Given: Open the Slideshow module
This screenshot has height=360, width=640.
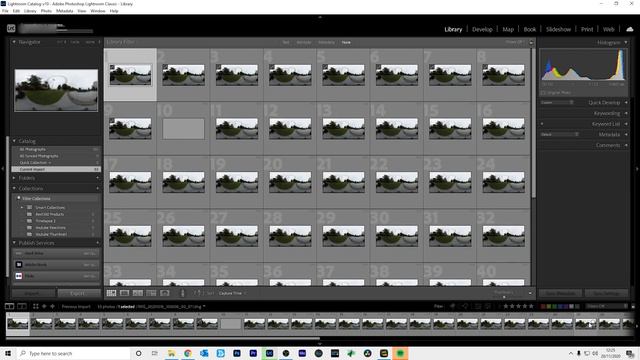Looking at the screenshot, I should 558,29.
